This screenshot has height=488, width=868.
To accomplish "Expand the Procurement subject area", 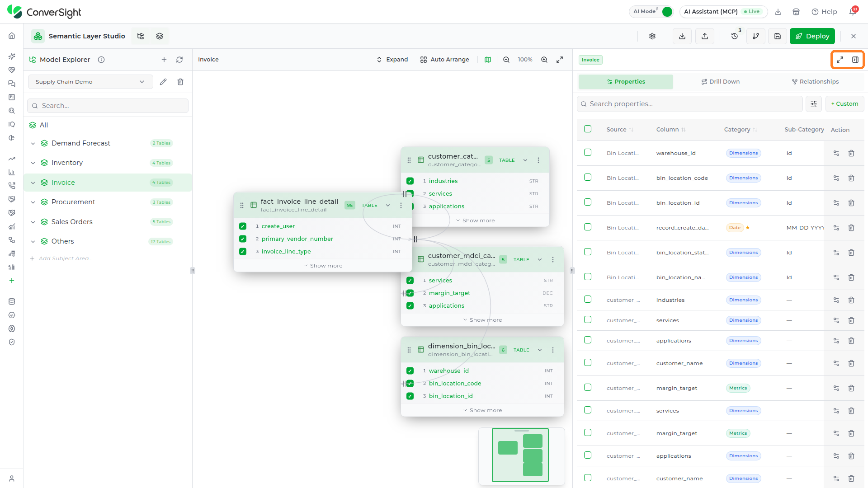I will tap(33, 202).
